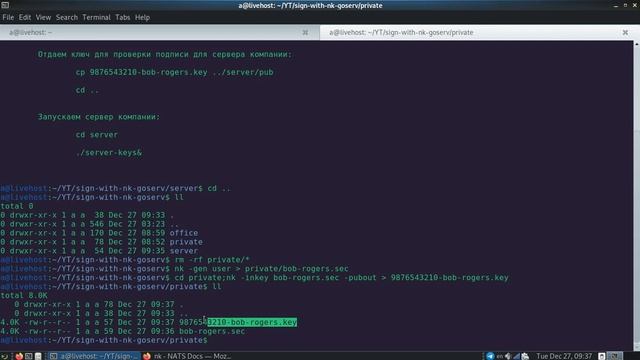Open Telegram tray icon

pyautogui.click(x=490, y=356)
